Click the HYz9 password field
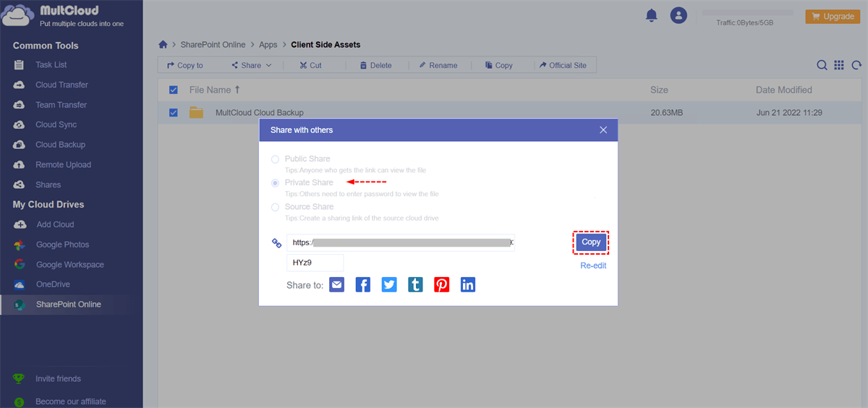 point(315,263)
